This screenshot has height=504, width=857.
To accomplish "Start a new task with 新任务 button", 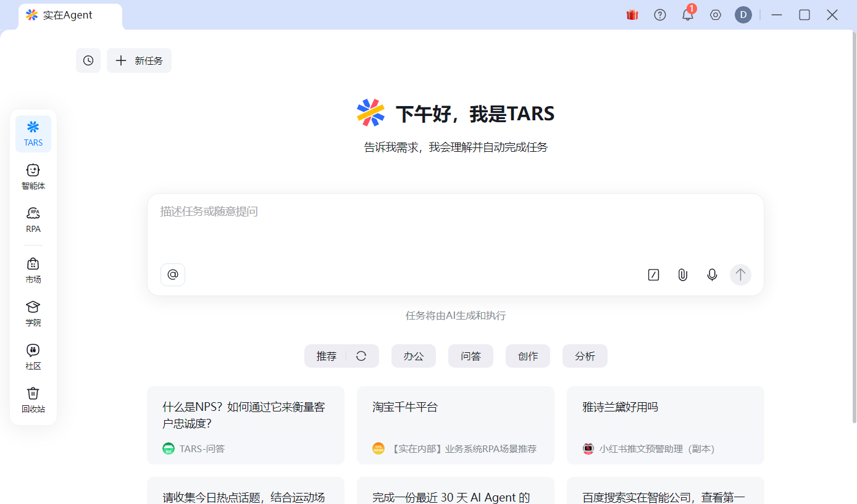I will (x=139, y=60).
